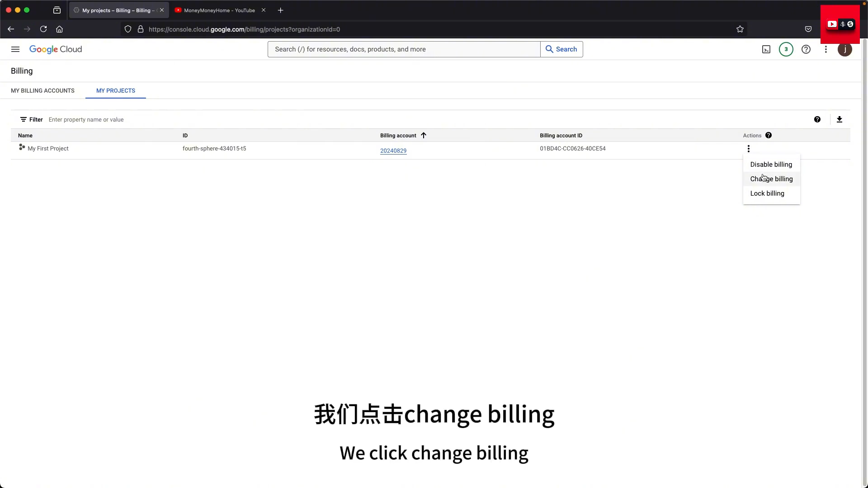Viewport: 868px width, 488px height.
Task: Close the MoneyMoneyHome YouTube tab
Action: (264, 10)
